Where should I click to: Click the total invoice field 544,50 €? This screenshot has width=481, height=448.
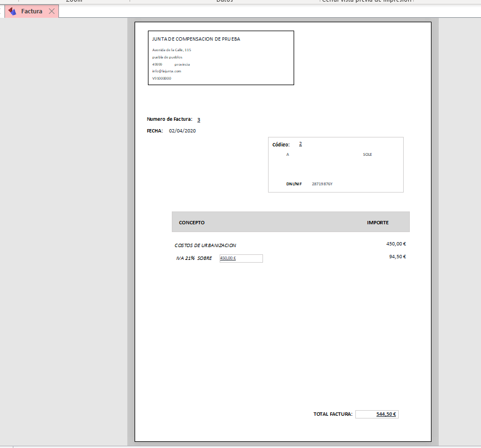pyautogui.click(x=377, y=414)
